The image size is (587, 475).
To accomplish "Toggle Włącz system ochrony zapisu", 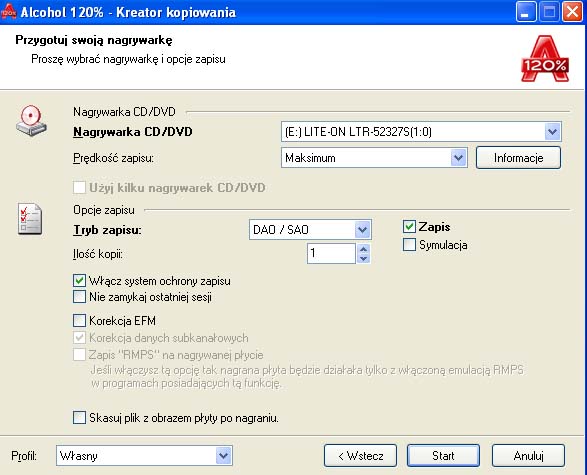I will pos(79,281).
